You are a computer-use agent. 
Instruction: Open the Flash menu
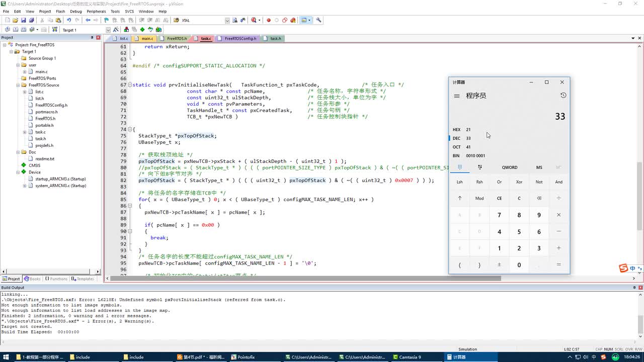point(60,11)
